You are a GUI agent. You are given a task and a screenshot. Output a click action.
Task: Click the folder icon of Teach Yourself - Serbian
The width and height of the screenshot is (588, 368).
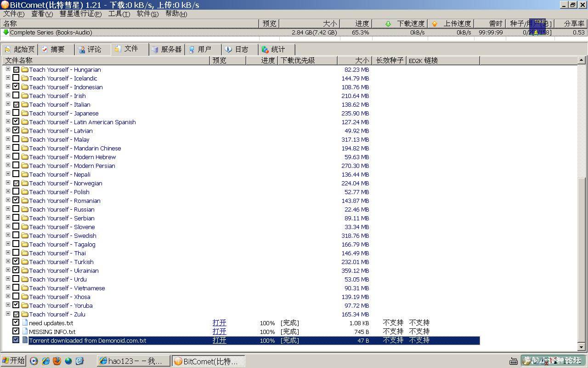click(25, 218)
